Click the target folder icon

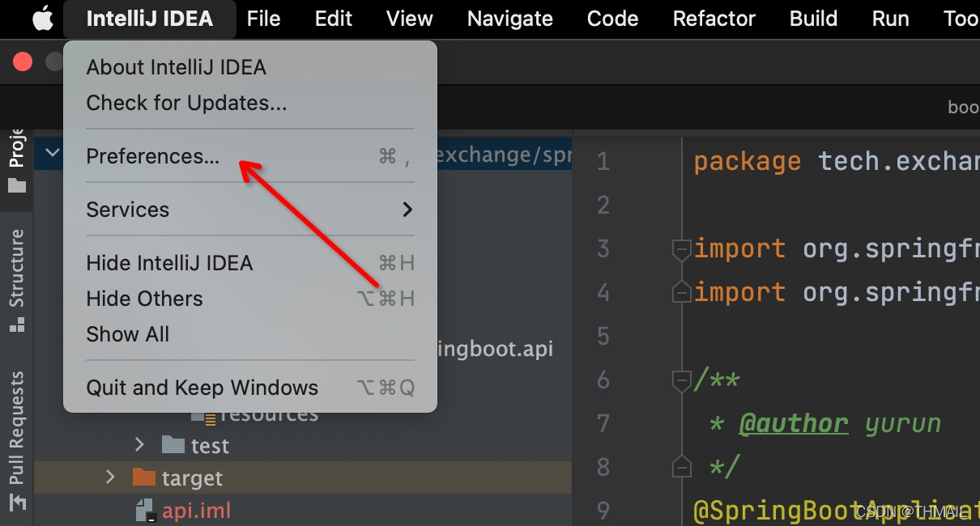(143, 477)
